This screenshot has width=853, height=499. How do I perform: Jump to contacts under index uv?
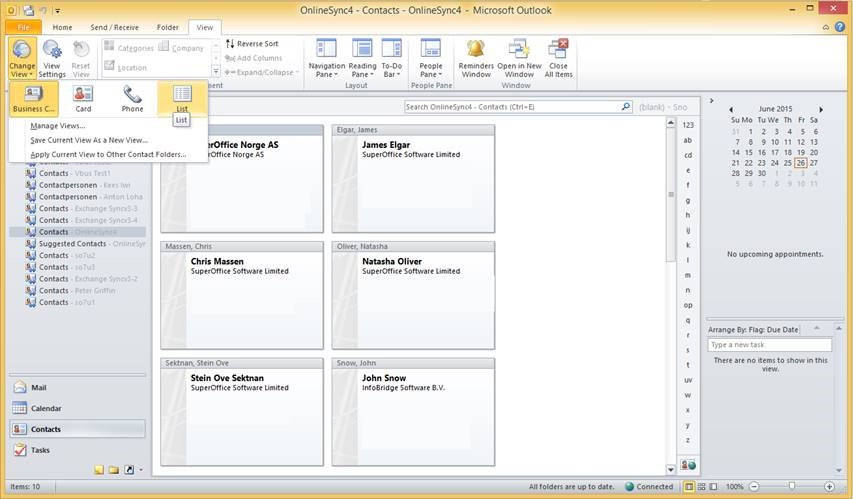pos(688,380)
